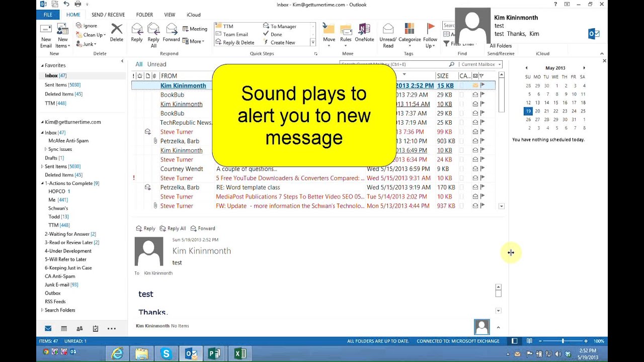This screenshot has width=644, height=362.
Task: Expand the Sync Issues folder
Action: (x=46, y=149)
